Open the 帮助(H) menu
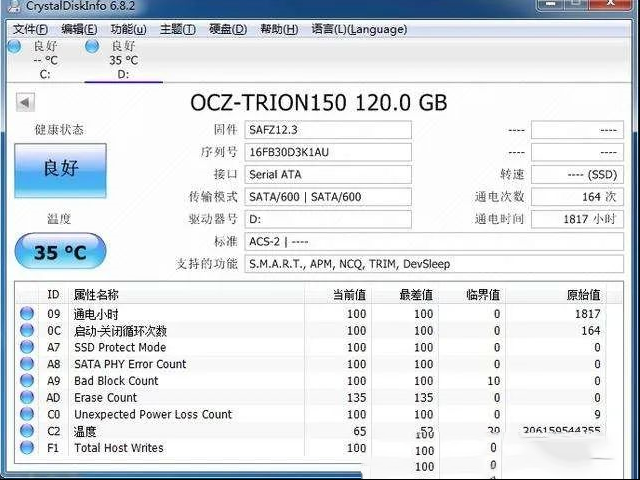Image resolution: width=640 pixels, height=480 pixels. (279, 29)
